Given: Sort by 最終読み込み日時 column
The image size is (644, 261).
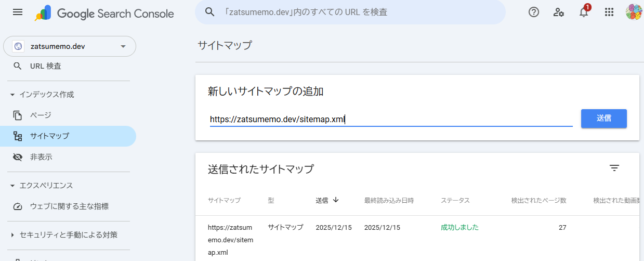Looking at the screenshot, I should (389, 200).
